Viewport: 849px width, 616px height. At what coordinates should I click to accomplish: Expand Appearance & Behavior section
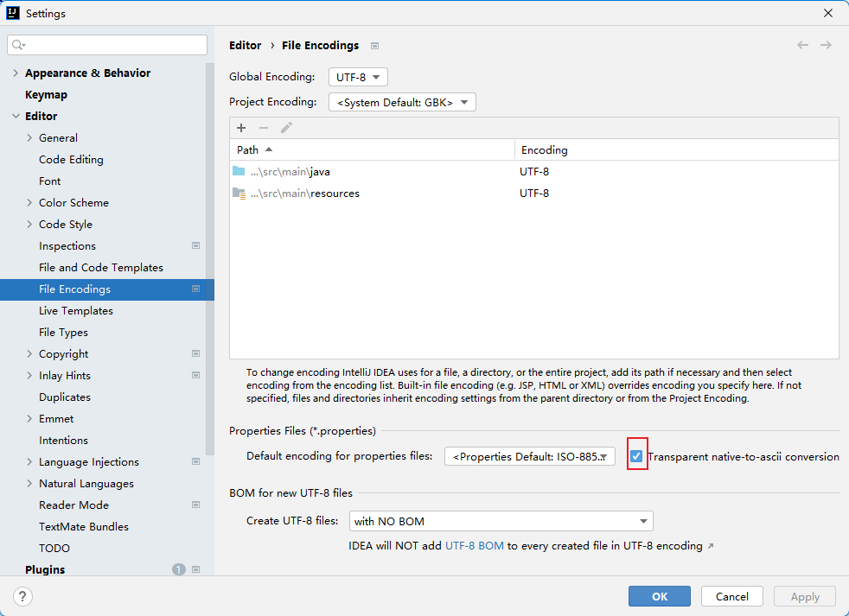[x=16, y=73]
